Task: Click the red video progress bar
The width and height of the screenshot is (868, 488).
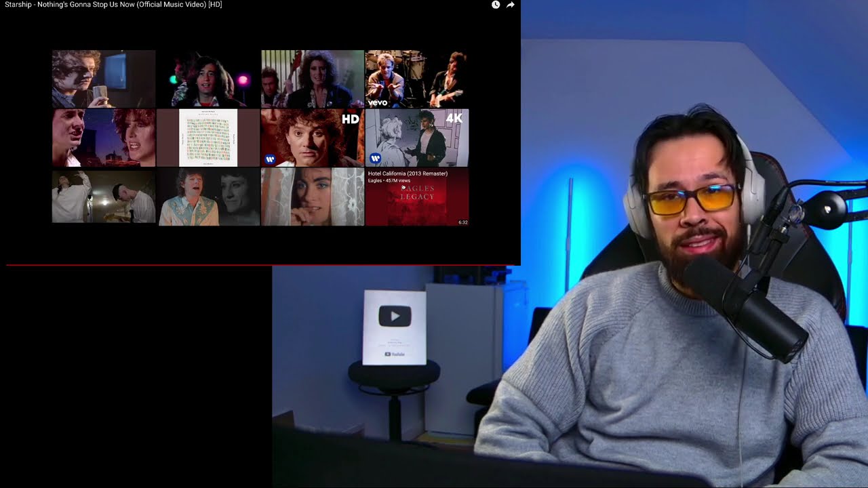Action: tap(263, 265)
